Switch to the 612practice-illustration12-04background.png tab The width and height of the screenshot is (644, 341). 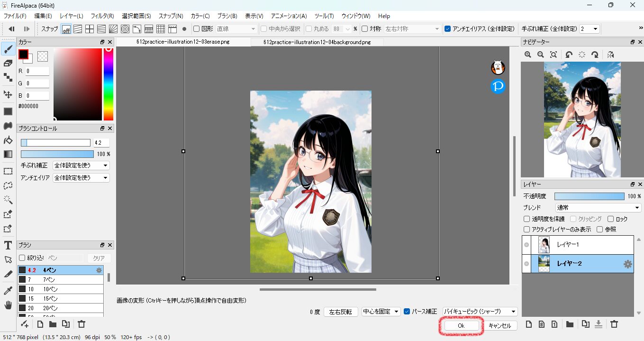(x=317, y=42)
